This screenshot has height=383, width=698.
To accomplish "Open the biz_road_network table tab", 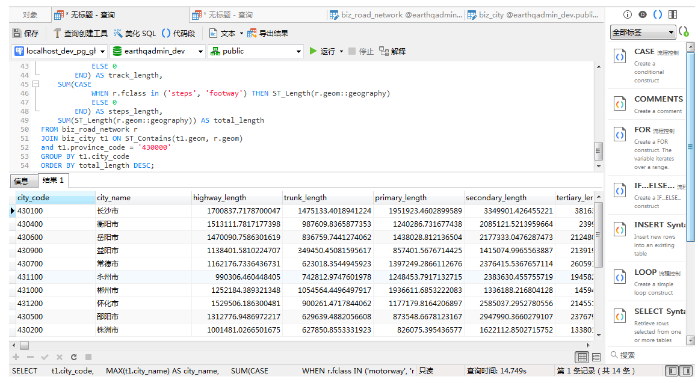I will click(396, 15).
